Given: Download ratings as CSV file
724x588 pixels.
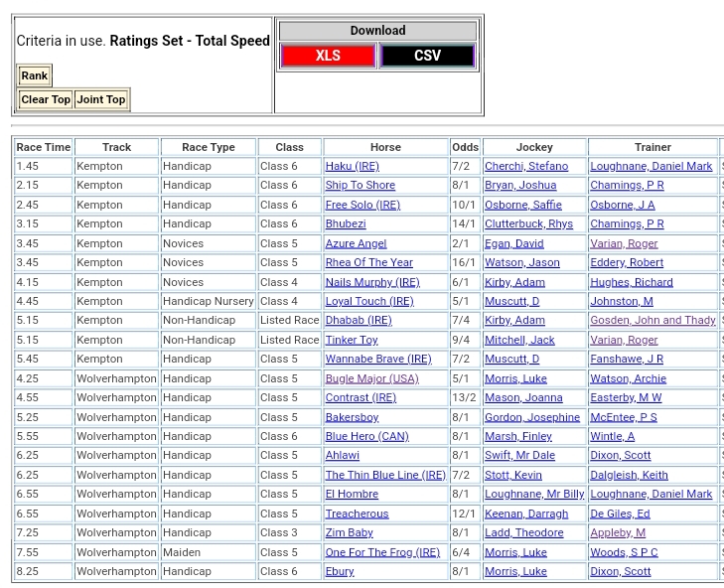Looking at the screenshot, I should (427, 56).
